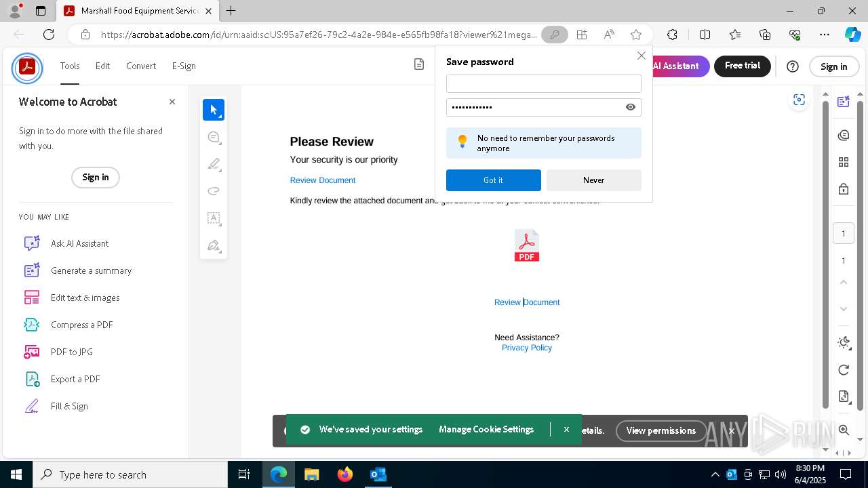The width and height of the screenshot is (868, 488).
Task: Select the cursor selection tool
Action: click(214, 110)
